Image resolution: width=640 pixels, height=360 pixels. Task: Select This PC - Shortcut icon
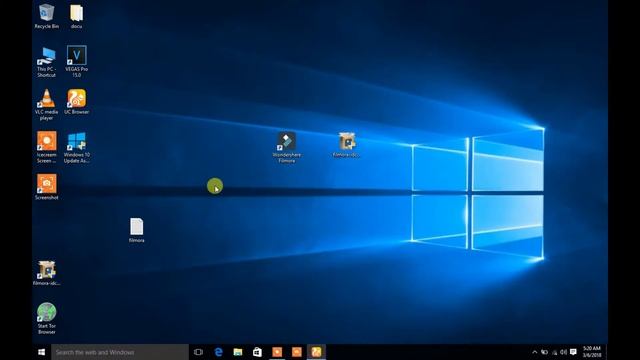pyautogui.click(x=47, y=62)
